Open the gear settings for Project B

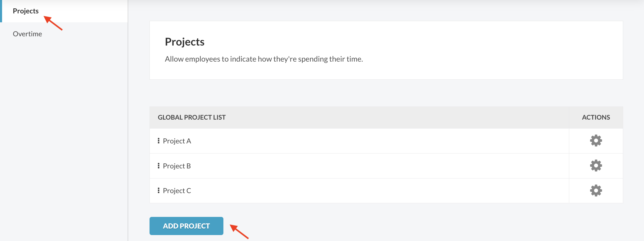coord(596,166)
